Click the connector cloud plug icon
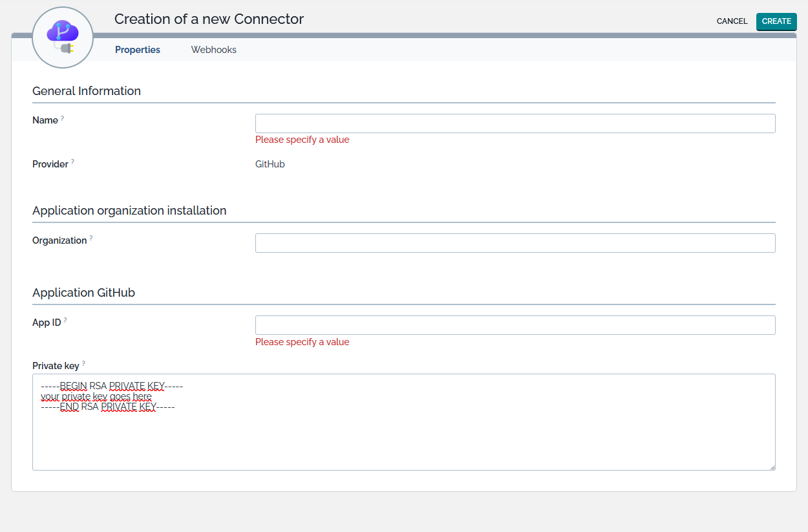This screenshot has width=808, height=532. coord(63,37)
